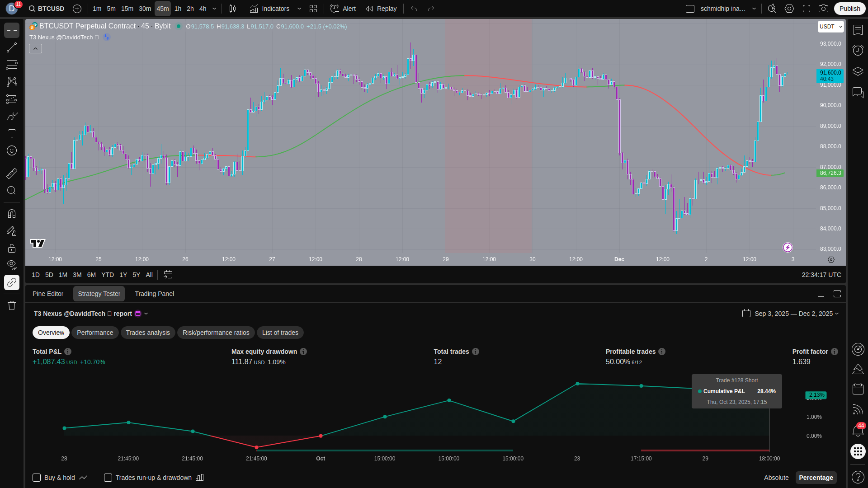Select the trend line drawing tool
Viewport: 868px width, 488px height.
(x=12, y=47)
